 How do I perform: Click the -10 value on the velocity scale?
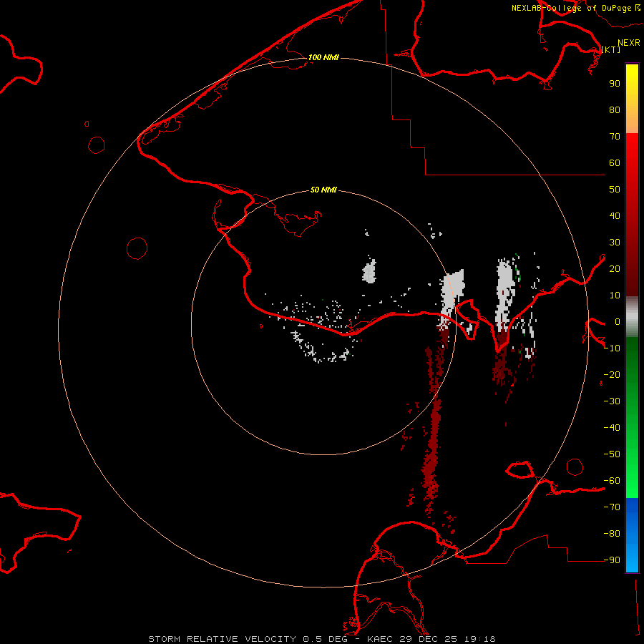(612, 348)
